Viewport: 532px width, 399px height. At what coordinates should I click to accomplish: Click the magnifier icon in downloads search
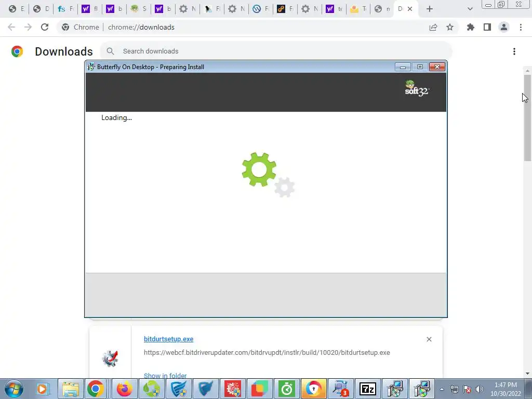pos(110,51)
